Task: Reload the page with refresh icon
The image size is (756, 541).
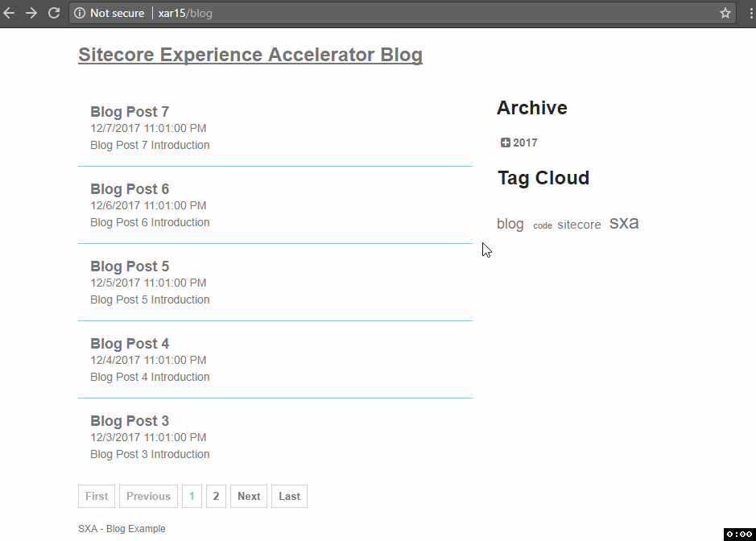Action: tap(54, 13)
